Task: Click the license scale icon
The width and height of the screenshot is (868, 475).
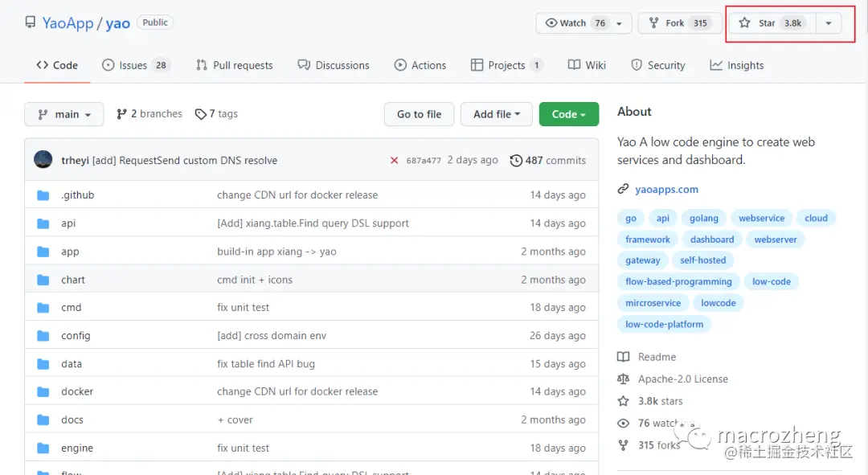Action: (624, 379)
